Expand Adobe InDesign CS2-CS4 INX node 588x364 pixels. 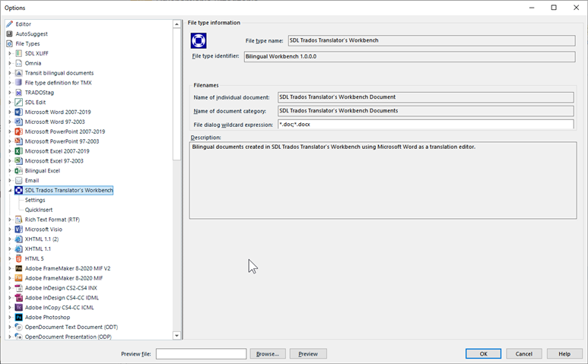pos(10,287)
